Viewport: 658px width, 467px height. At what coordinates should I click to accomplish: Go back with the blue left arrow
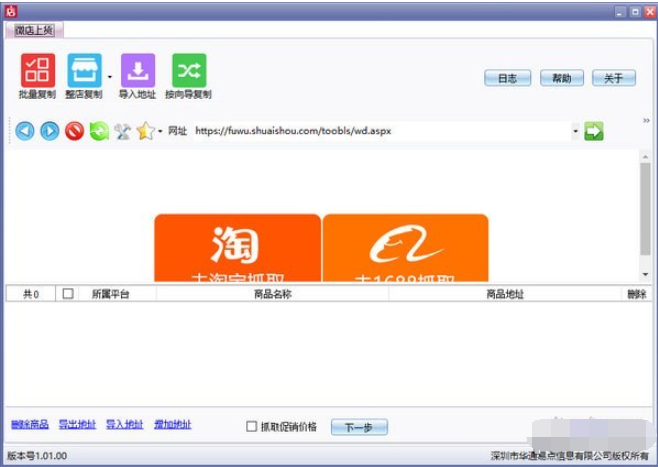(x=25, y=131)
